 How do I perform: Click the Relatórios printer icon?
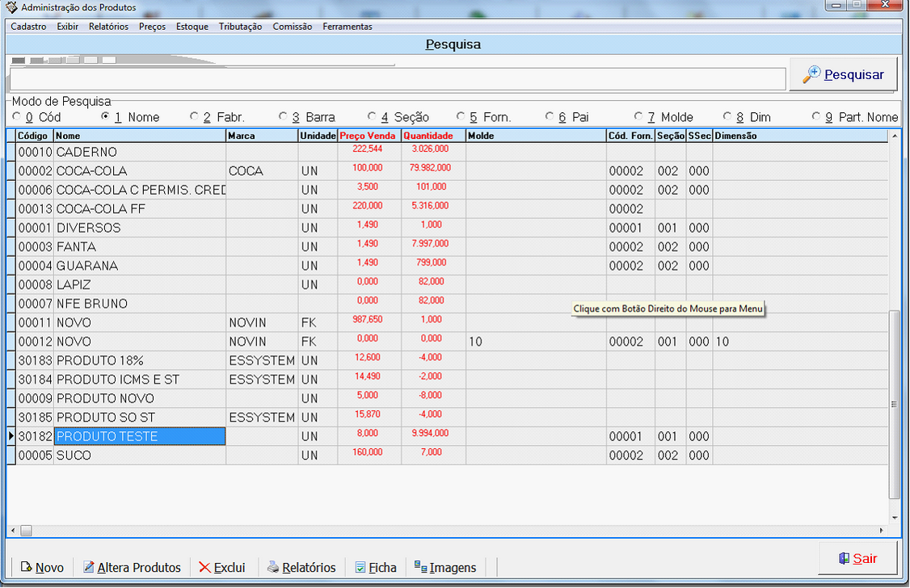pyautogui.click(x=273, y=567)
